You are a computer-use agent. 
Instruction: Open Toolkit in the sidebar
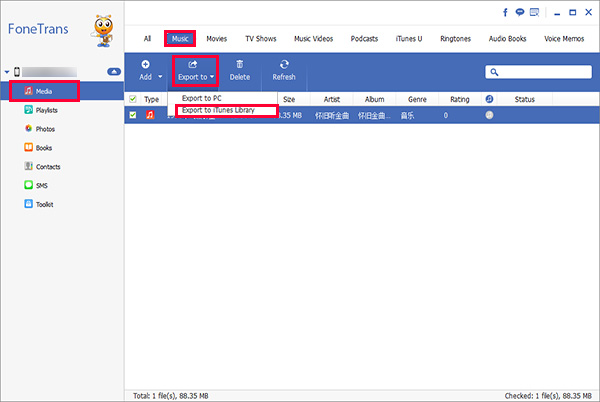(x=39, y=204)
